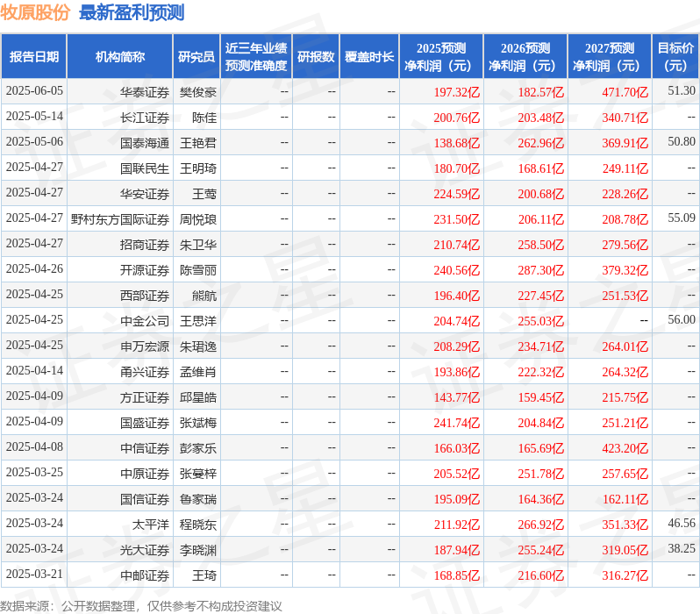Select the 野村东方国际证券 institution cell

(120, 219)
